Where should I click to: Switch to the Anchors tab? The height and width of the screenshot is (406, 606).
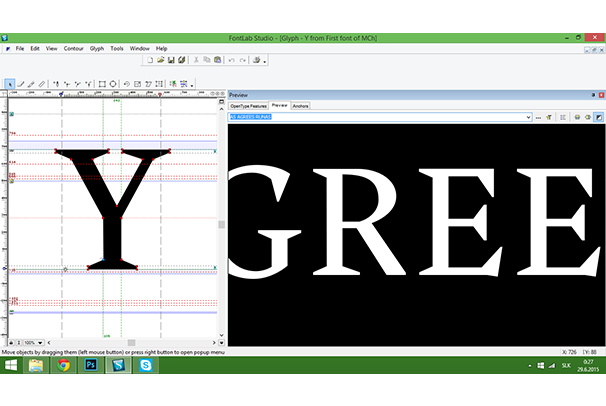pos(300,105)
